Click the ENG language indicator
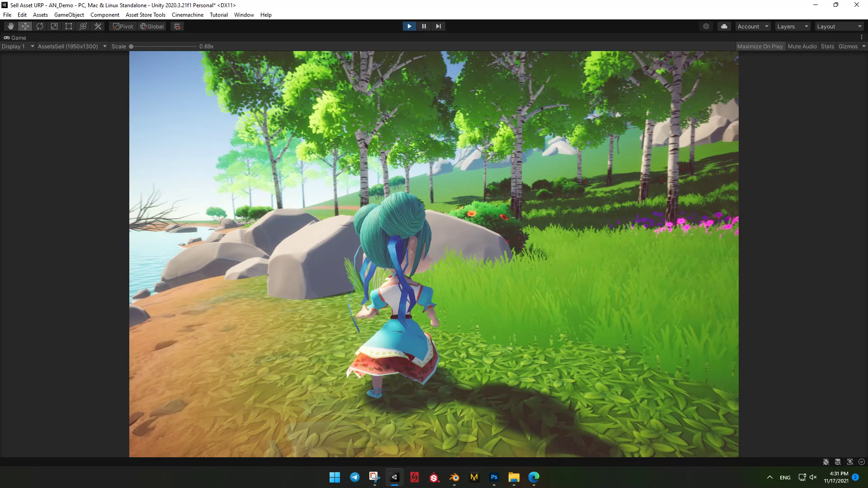The width and height of the screenshot is (868, 488). coord(785,478)
